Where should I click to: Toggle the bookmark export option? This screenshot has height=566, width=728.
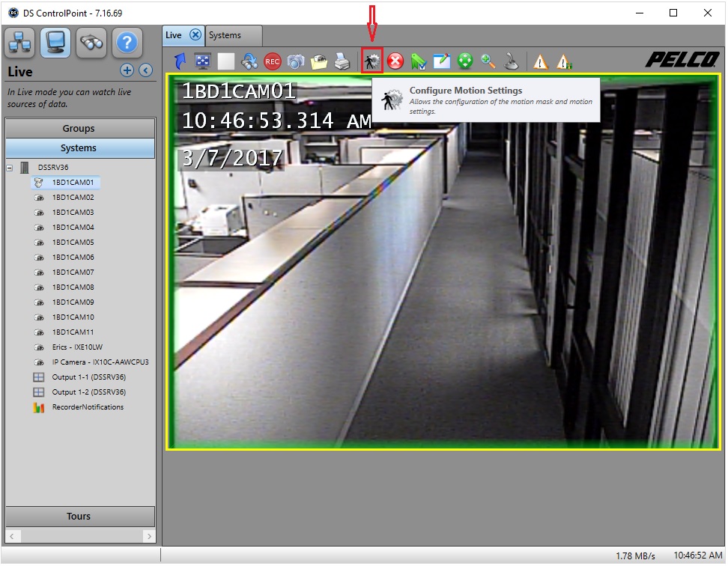(x=419, y=61)
